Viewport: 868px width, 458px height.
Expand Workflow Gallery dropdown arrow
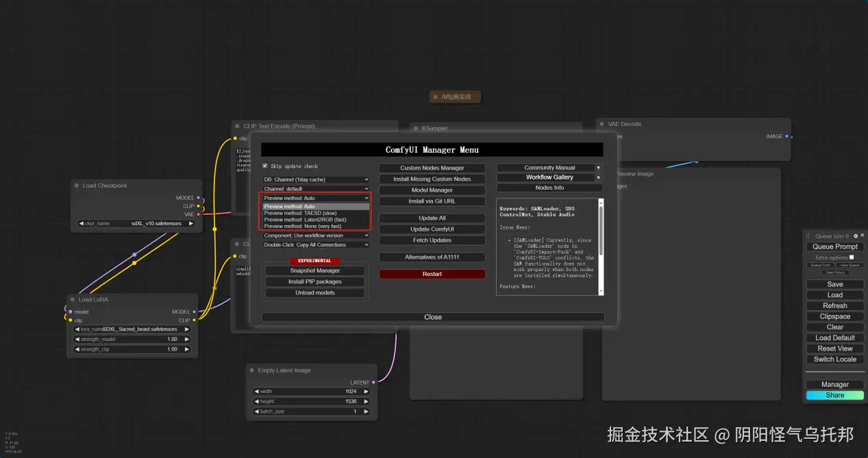point(598,177)
